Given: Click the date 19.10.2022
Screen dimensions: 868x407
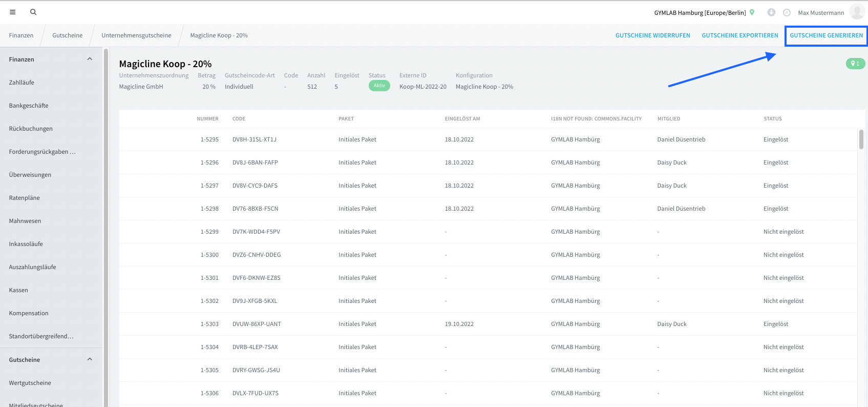Looking at the screenshot, I should [459, 324].
